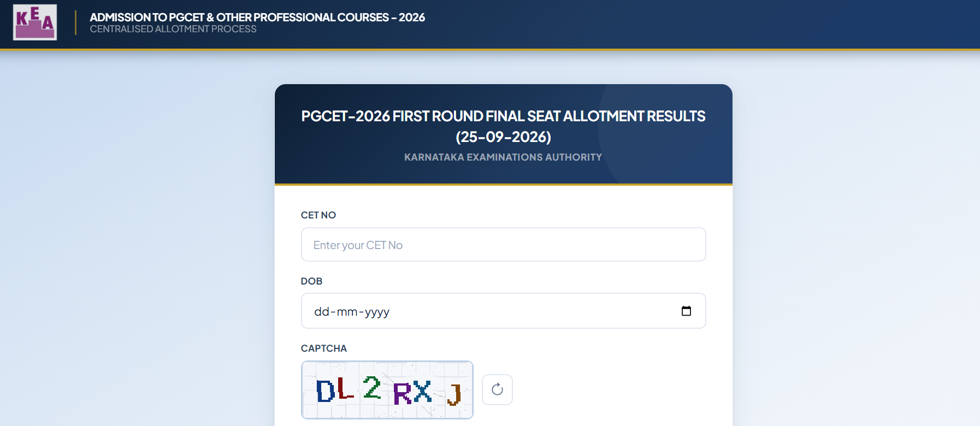Focus the Enter your CET No field
Image resolution: width=980 pixels, height=426 pixels.
(x=503, y=245)
